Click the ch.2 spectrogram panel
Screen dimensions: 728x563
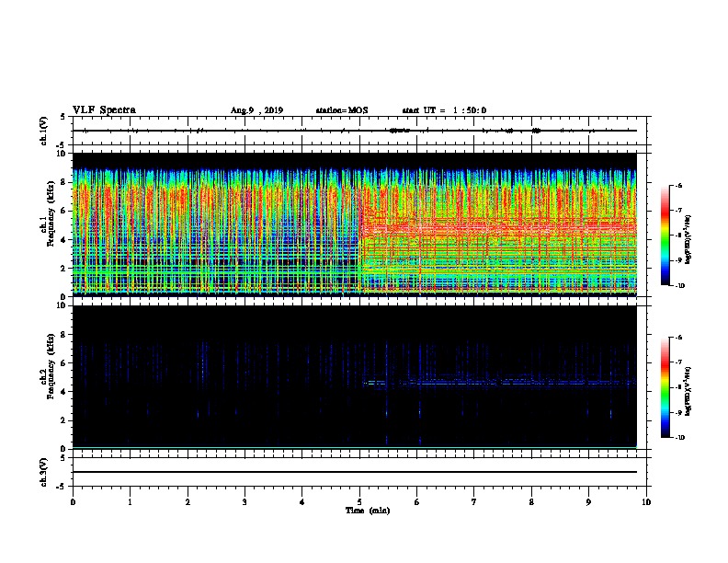[x=354, y=377]
